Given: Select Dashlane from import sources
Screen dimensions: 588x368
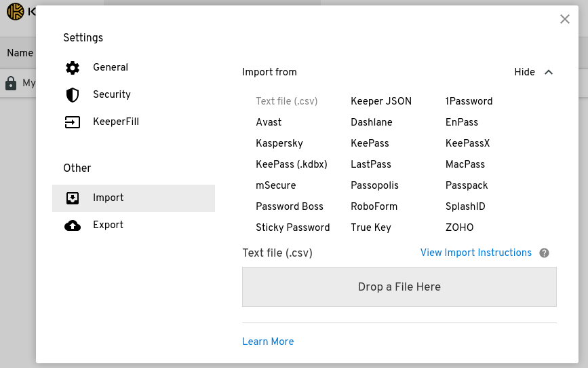Looking at the screenshot, I should click(372, 122).
